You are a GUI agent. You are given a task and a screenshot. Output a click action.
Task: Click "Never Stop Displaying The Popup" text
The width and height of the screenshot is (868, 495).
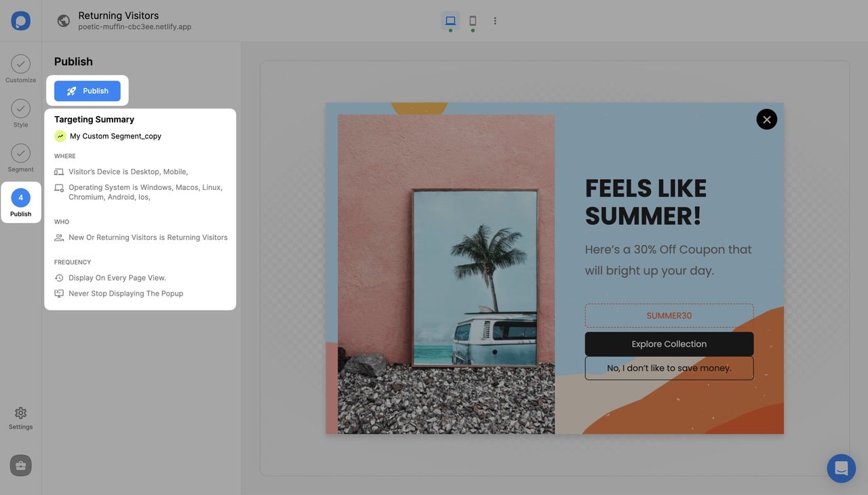tap(125, 294)
